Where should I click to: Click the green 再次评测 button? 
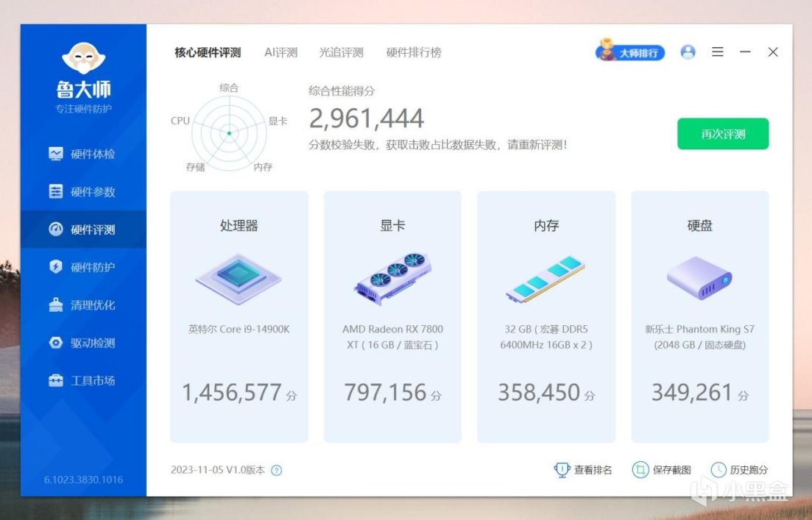coord(723,134)
